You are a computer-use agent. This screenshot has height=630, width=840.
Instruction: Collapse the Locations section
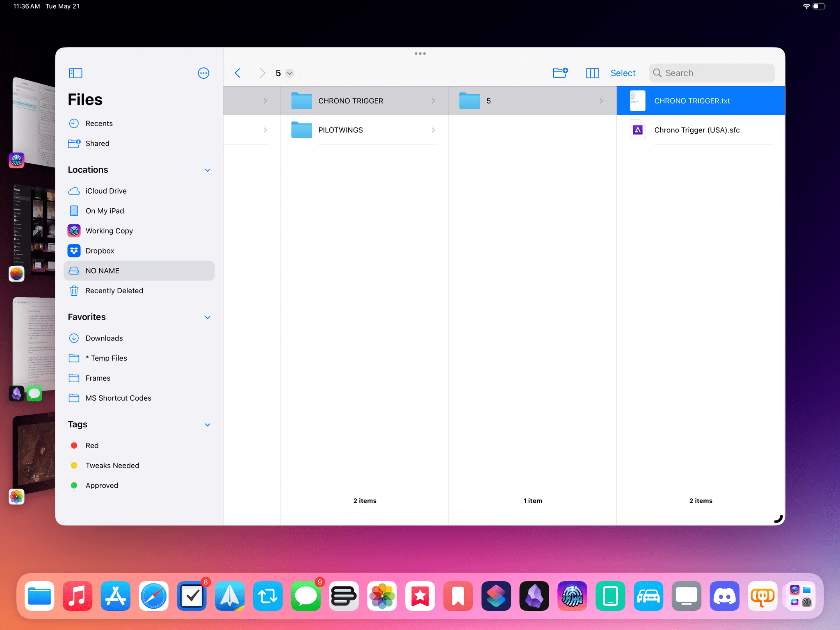pos(208,170)
